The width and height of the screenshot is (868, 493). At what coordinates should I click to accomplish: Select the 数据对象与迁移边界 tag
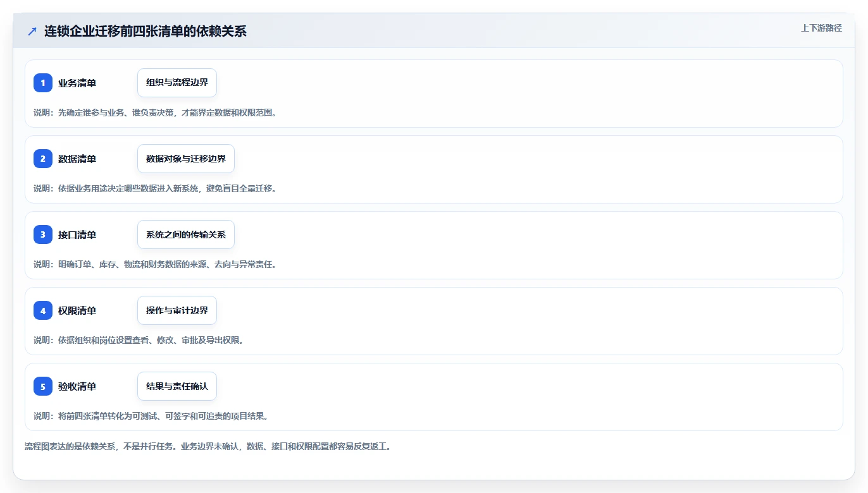point(186,159)
